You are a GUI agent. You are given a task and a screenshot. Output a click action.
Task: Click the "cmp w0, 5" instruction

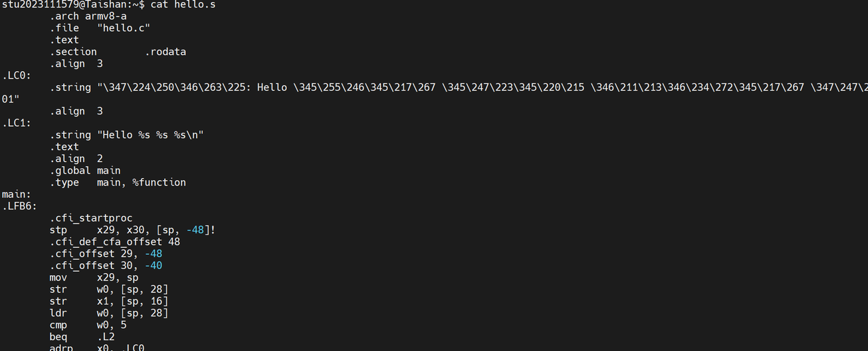(x=88, y=325)
